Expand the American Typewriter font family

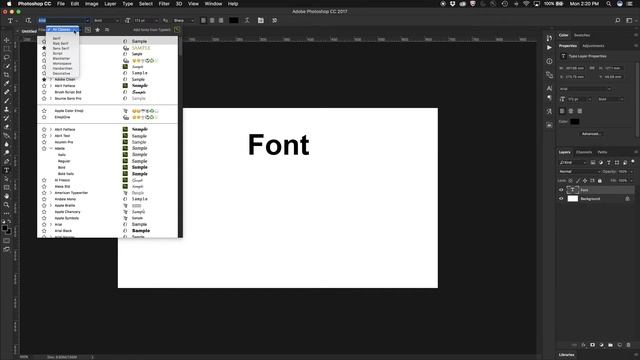coord(51,193)
